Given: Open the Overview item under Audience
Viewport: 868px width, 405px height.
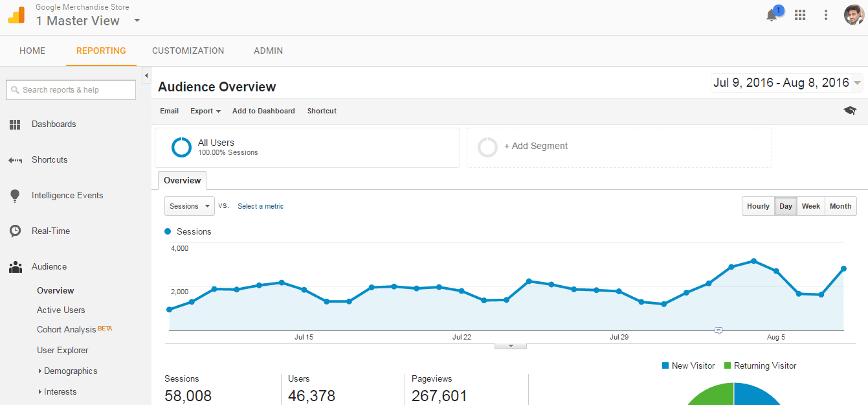Looking at the screenshot, I should [x=56, y=291].
